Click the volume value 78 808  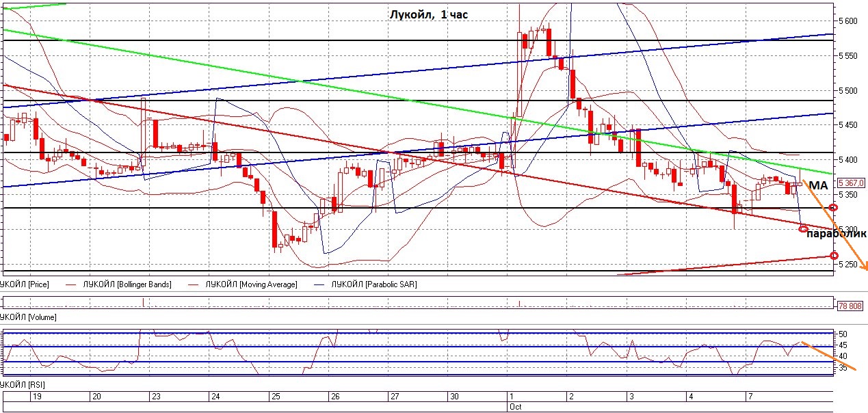[850, 306]
